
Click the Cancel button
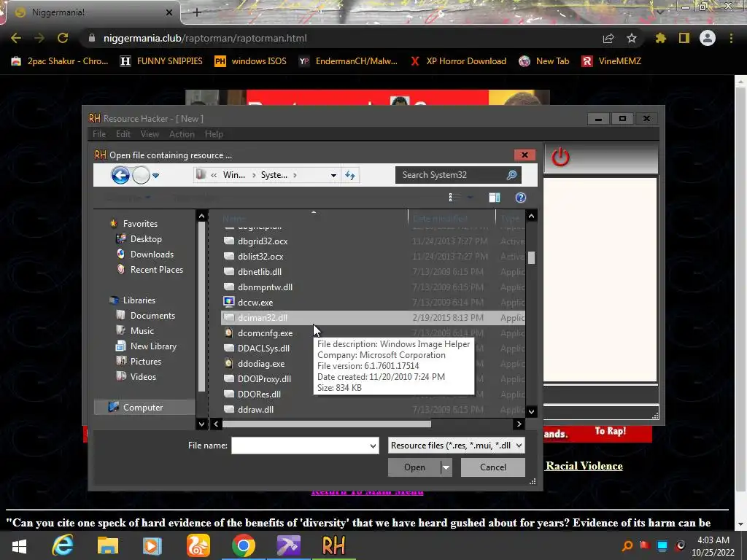click(x=493, y=467)
